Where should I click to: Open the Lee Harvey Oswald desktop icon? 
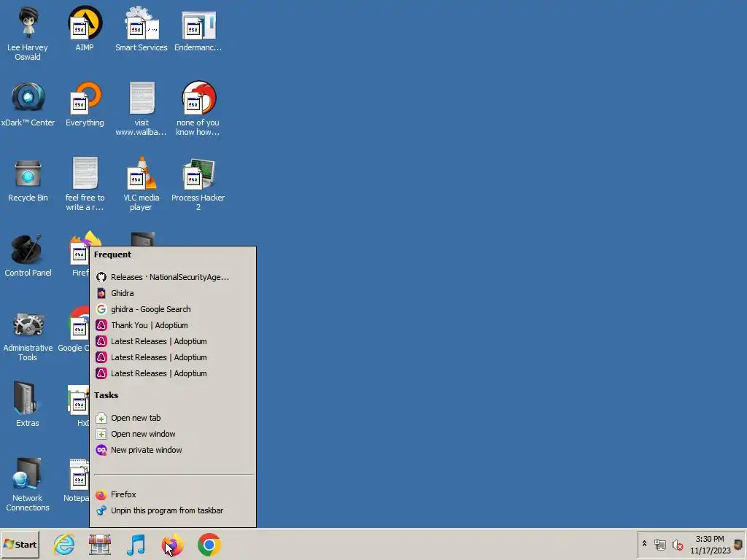[28, 34]
